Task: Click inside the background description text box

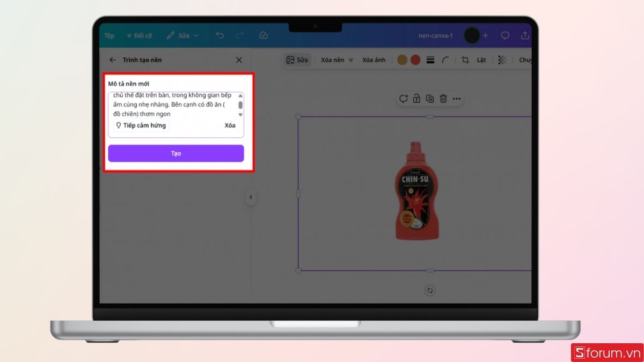Action: coord(172,105)
